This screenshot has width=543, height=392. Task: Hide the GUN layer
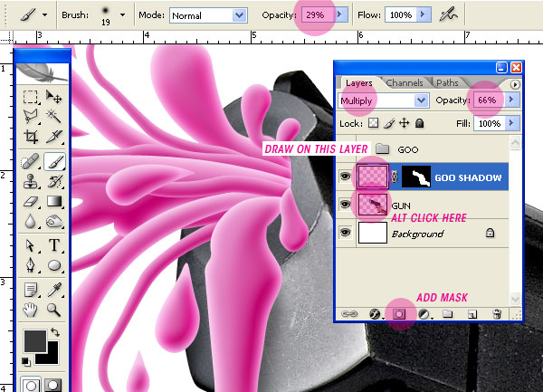[x=345, y=205]
